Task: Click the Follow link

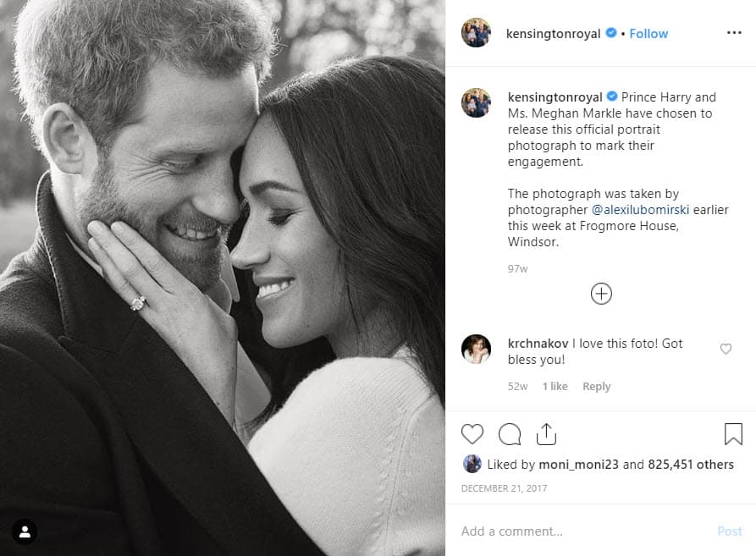Action: click(x=648, y=33)
